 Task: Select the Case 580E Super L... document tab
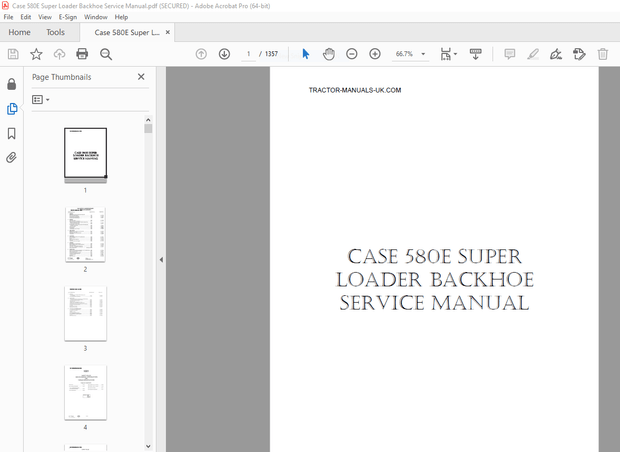point(127,32)
